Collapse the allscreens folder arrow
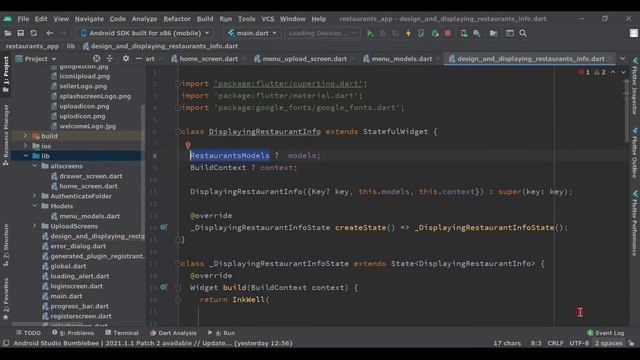640x360 pixels. (35, 166)
